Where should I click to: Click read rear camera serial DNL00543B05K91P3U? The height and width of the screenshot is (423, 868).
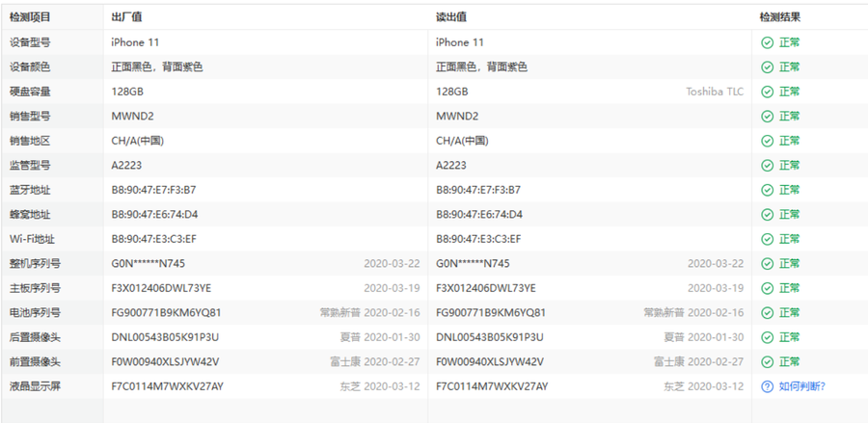[489, 337]
